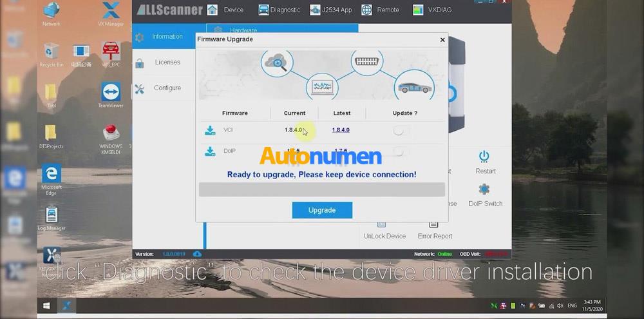This screenshot has width=644, height=319.
Task: Toggle the DoIP firmware update switch
Action: tap(401, 151)
